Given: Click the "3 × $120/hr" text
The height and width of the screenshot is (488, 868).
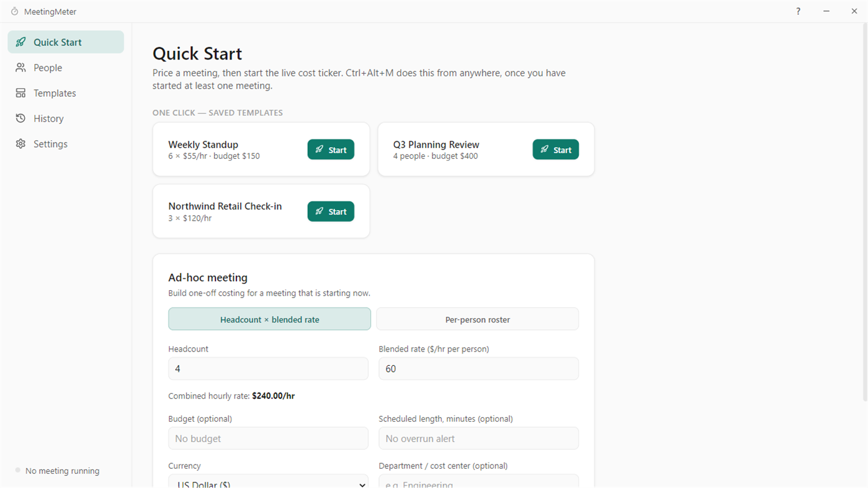Looking at the screenshot, I should tap(190, 218).
